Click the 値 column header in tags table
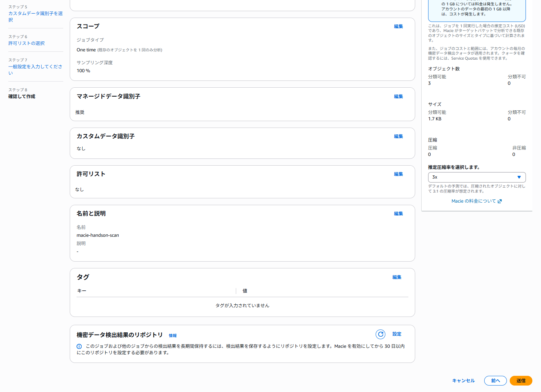 coord(245,291)
